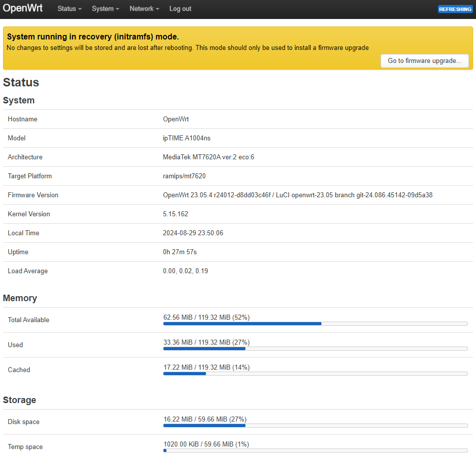Select text 17.22 MiB / 119.32 MiB (14%)
This screenshot has height=458, width=476.
point(206,367)
